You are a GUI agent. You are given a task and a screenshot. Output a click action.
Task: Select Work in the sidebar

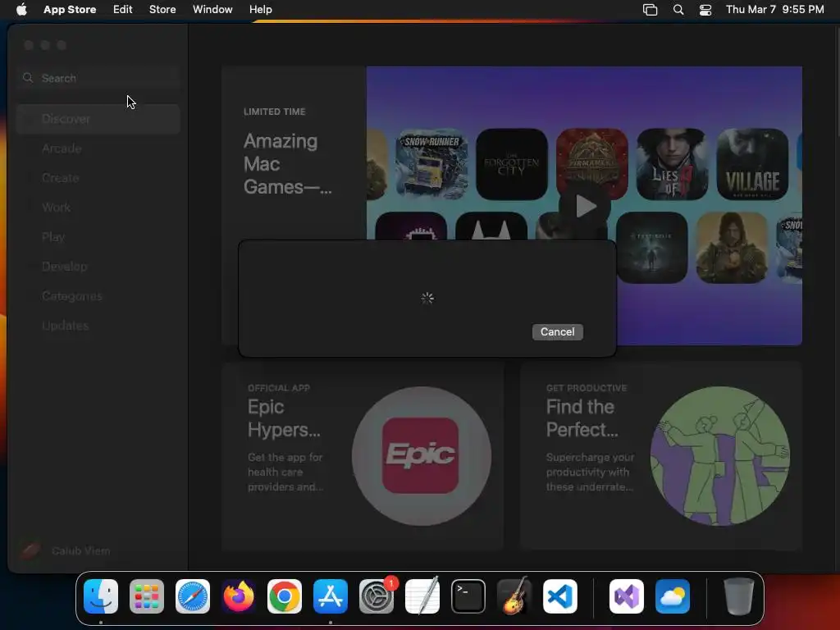pyautogui.click(x=98, y=208)
